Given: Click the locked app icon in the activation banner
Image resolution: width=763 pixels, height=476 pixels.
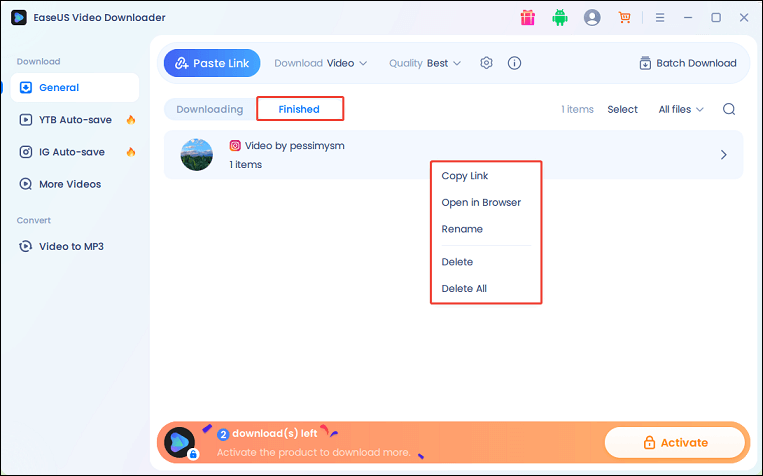Looking at the screenshot, I should [x=181, y=443].
